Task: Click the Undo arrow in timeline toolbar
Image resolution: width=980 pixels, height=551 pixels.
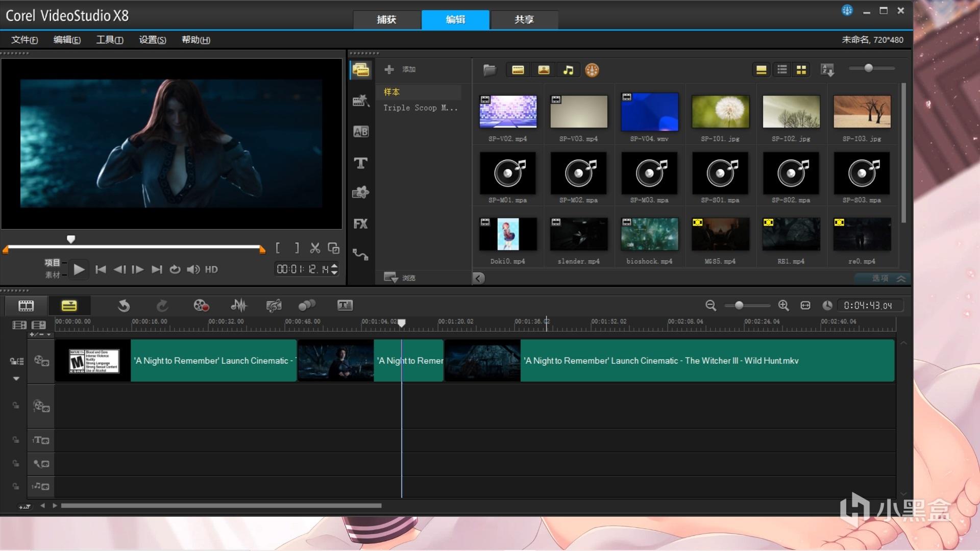Action: coord(124,306)
